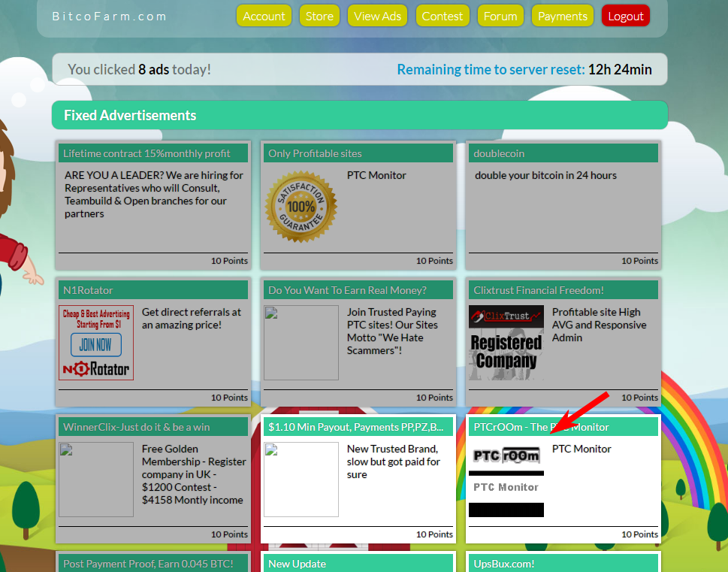Click broken image in WinnerClix ad
Viewport: 728px width, 572px height.
point(96,479)
